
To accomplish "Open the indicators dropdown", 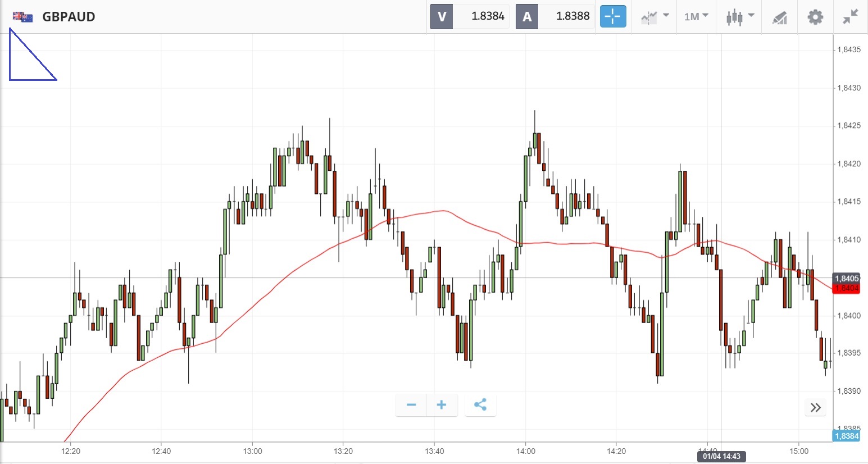I will point(655,17).
